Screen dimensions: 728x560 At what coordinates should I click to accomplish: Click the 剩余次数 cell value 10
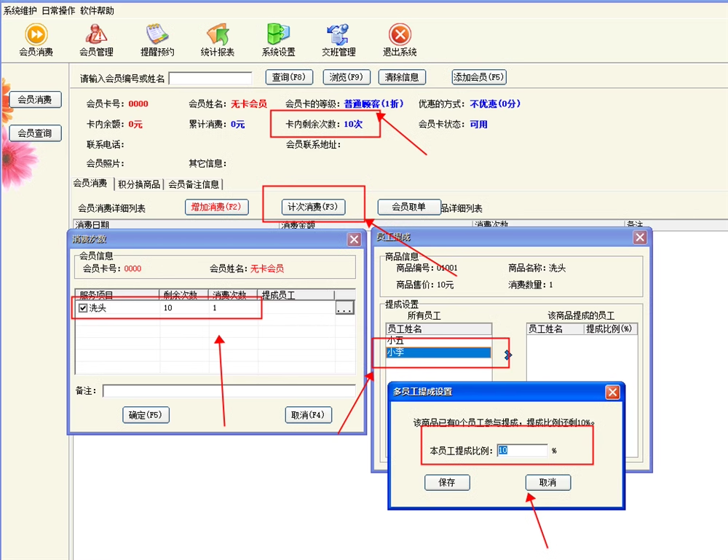point(184,308)
